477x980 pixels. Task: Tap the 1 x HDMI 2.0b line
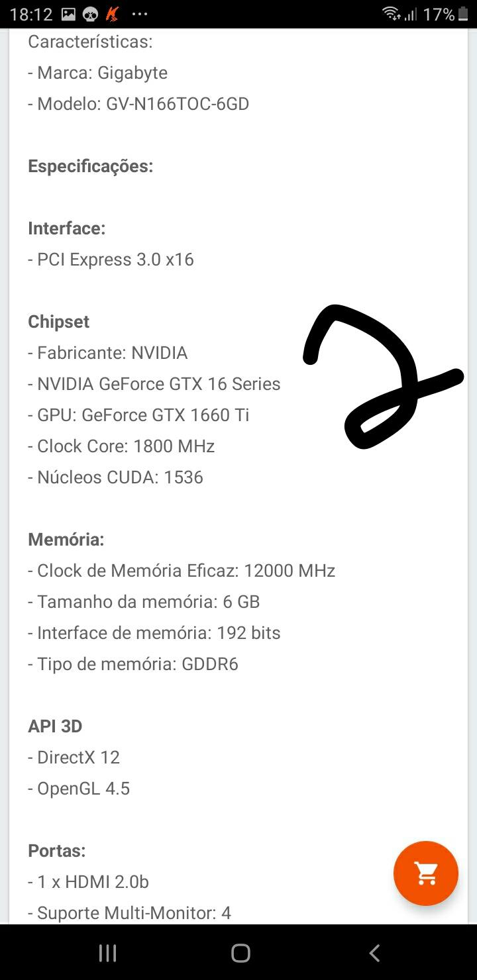[x=88, y=882]
